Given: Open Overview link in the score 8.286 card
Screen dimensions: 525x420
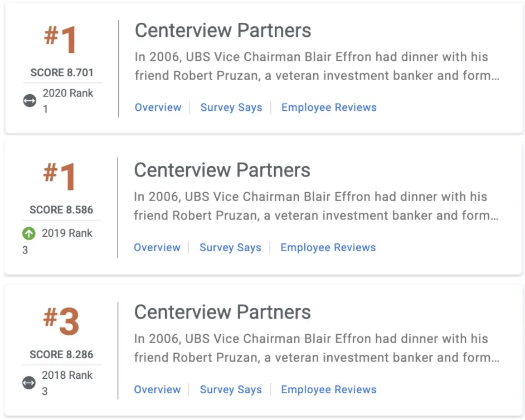Looking at the screenshot, I should (x=157, y=389).
